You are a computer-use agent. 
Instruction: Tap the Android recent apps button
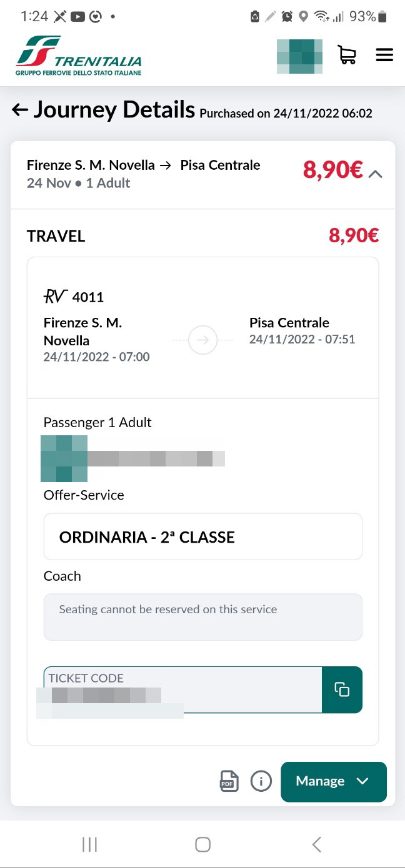tap(89, 845)
